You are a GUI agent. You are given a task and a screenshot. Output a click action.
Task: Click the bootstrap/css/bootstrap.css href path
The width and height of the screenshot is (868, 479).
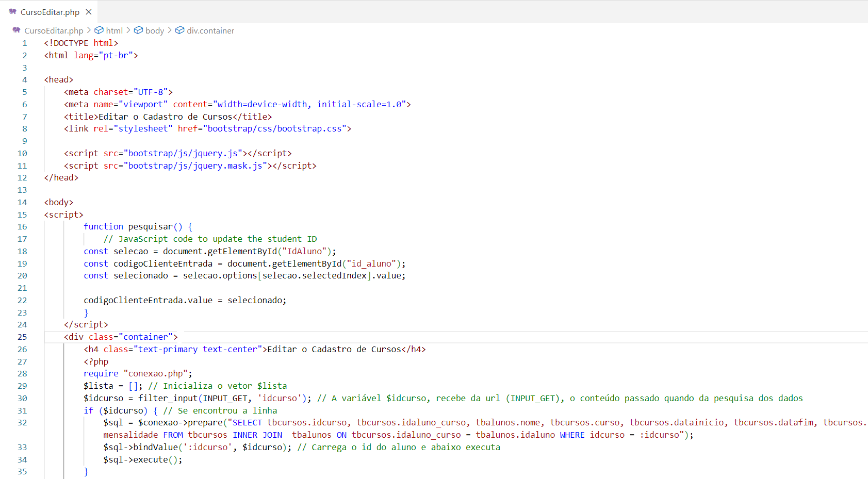pos(274,129)
